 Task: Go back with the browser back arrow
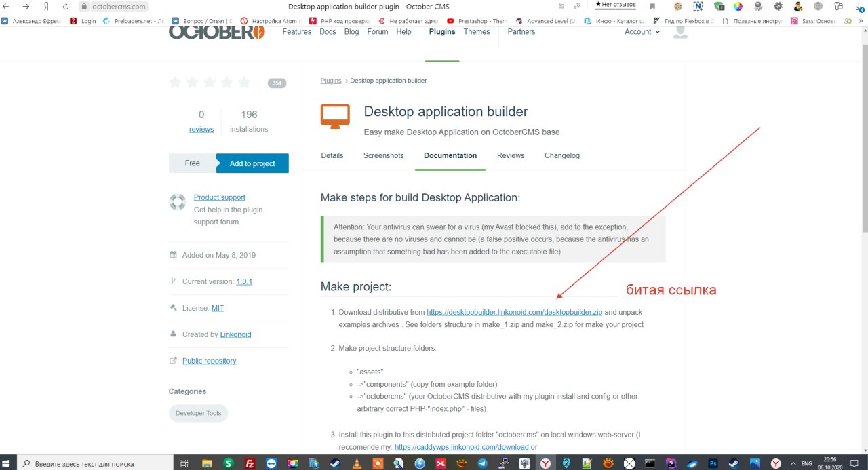[x=7, y=6]
